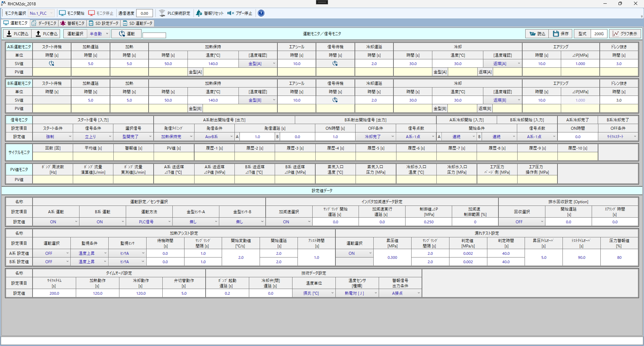
Task: Open the A系 運転 ON dropdown
Action: point(56,222)
